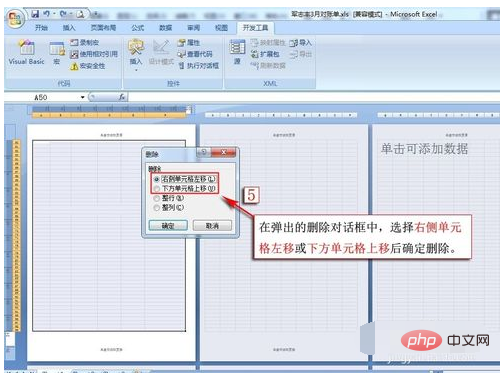This screenshot has width=500, height=373.
Task: Select the 整行 entire row option
Action: pos(169,198)
